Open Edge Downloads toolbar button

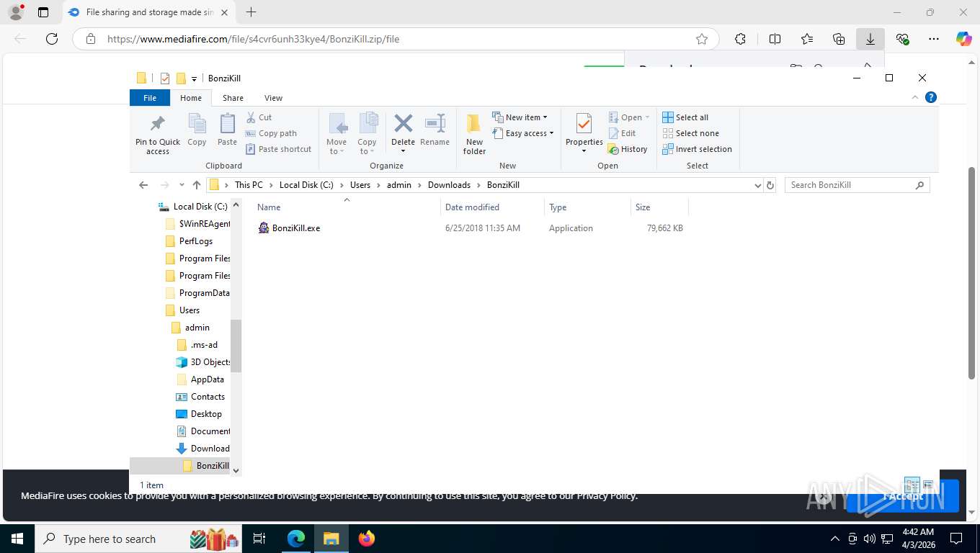tap(870, 39)
